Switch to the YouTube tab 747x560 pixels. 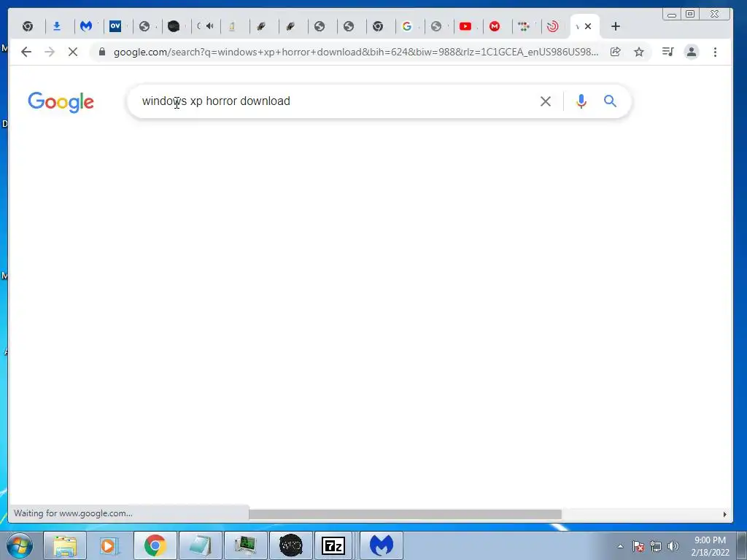coord(465,27)
